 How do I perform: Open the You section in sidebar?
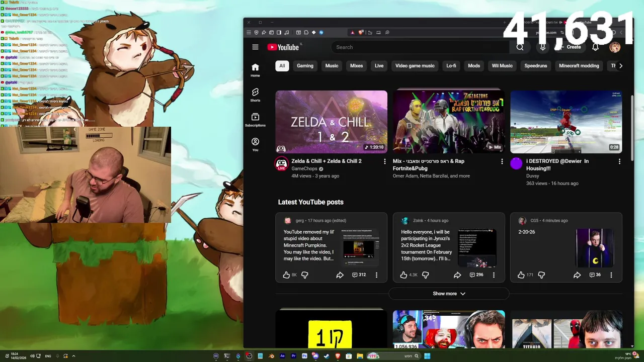(255, 145)
